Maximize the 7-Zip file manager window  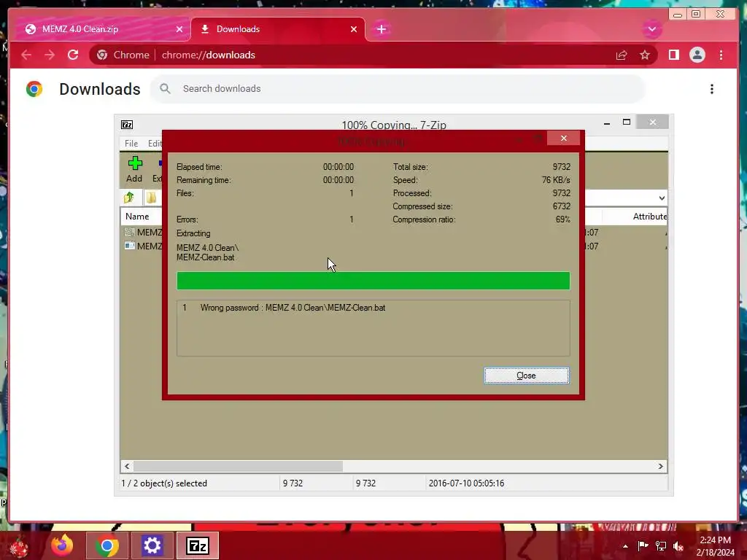pyautogui.click(x=627, y=122)
